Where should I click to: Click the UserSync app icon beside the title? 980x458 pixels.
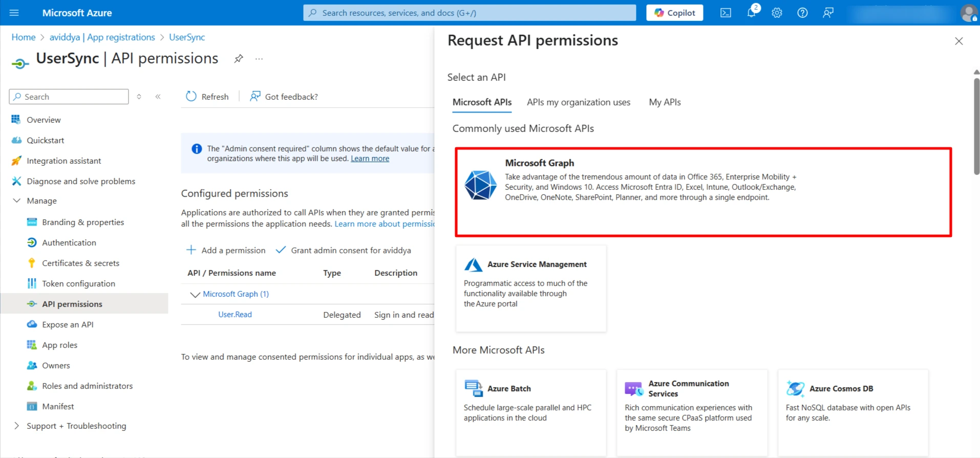point(20,63)
